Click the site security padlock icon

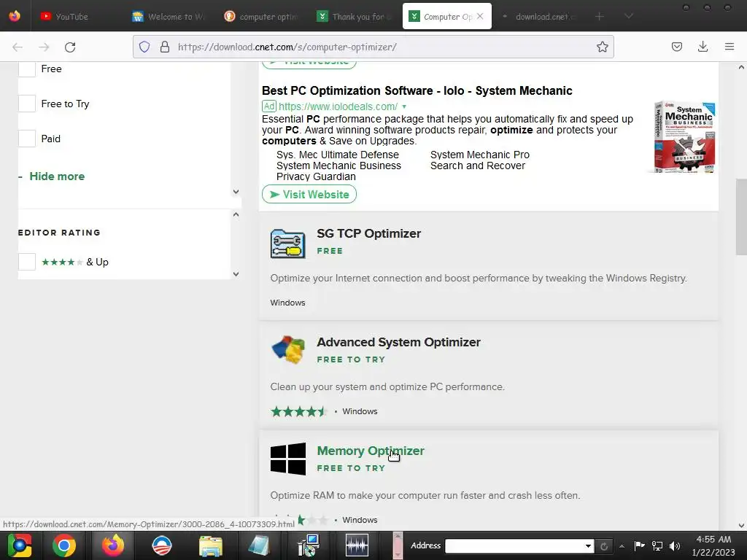pyautogui.click(x=165, y=47)
